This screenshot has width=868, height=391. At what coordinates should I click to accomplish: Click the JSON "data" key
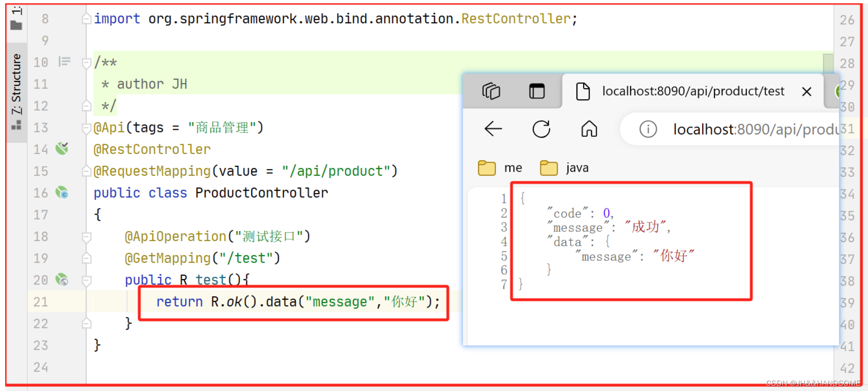click(x=567, y=242)
